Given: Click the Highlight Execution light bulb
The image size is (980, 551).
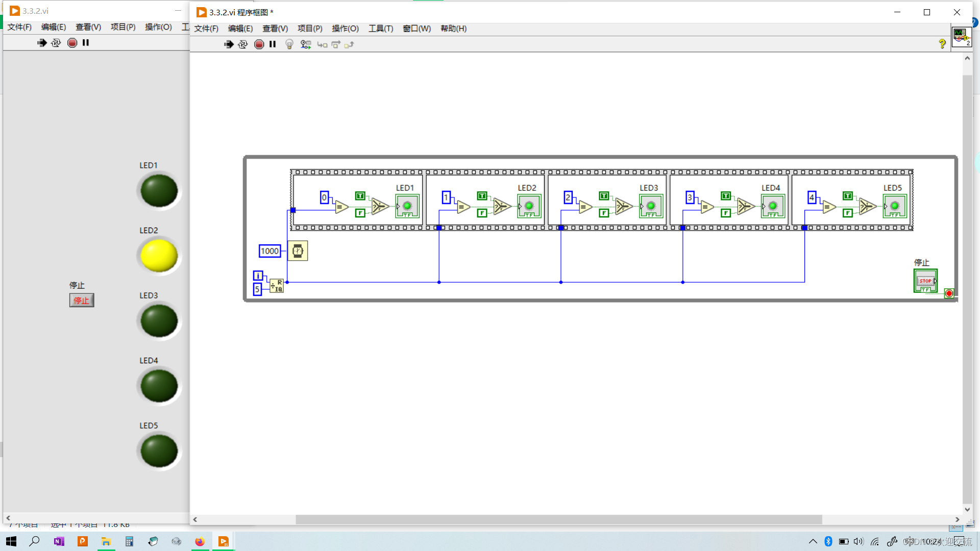Looking at the screenshot, I should pyautogui.click(x=289, y=44).
